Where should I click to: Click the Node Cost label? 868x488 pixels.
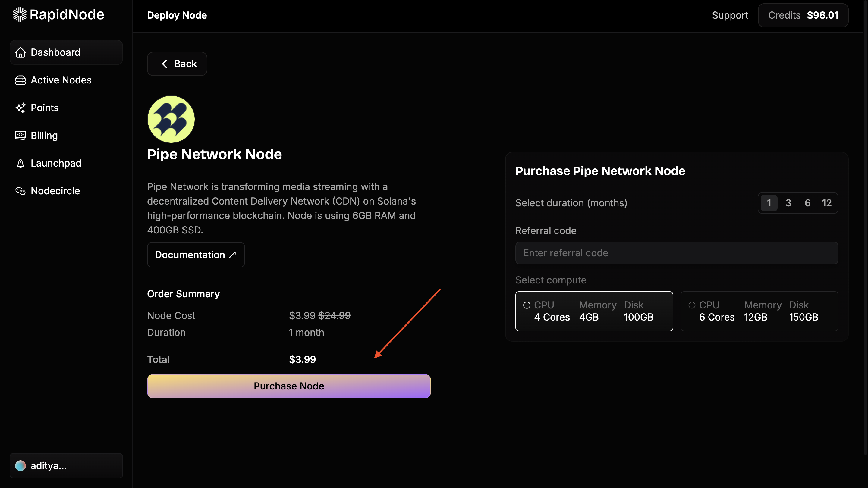point(171,316)
